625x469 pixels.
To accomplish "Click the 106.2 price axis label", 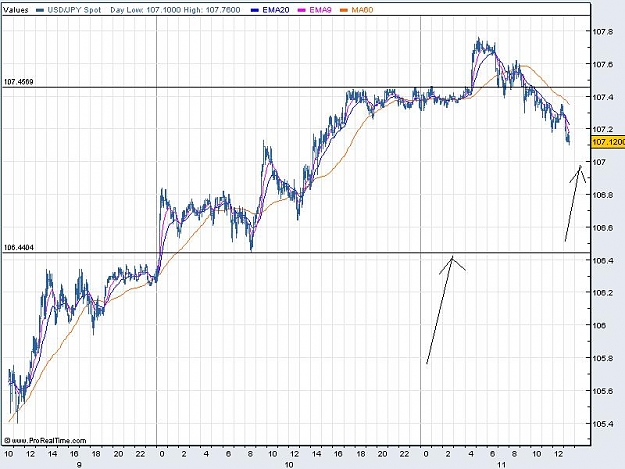I will coord(603,292).
